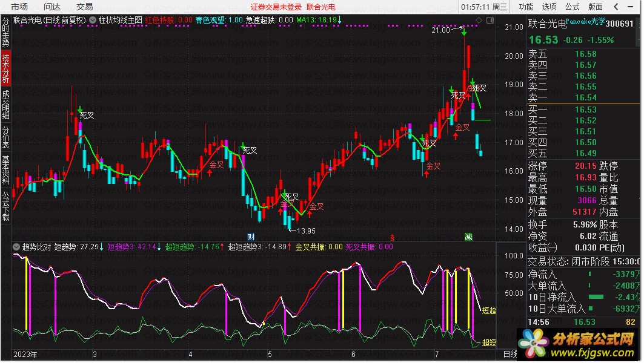Click 青色观望 indicator value
This screenshot has width=644, height=363.
[219, 20]
